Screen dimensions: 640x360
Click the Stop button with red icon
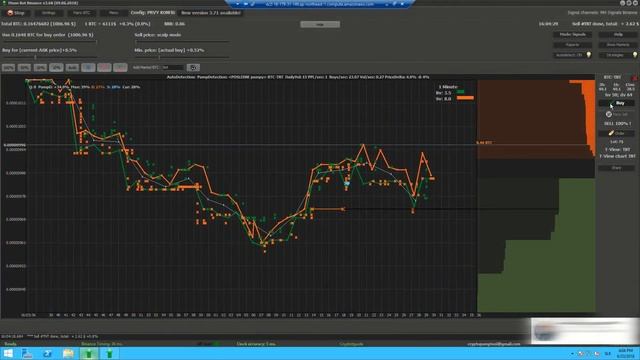point(16,13)
